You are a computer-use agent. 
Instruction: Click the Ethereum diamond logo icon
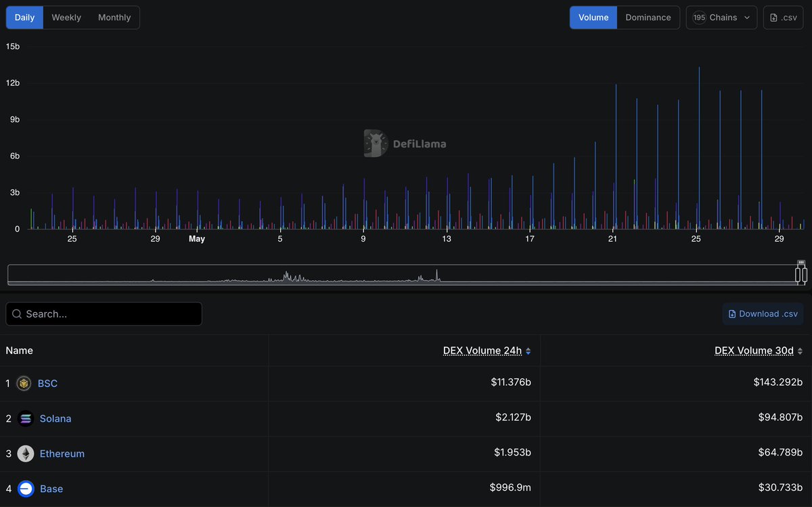[26, 454]
